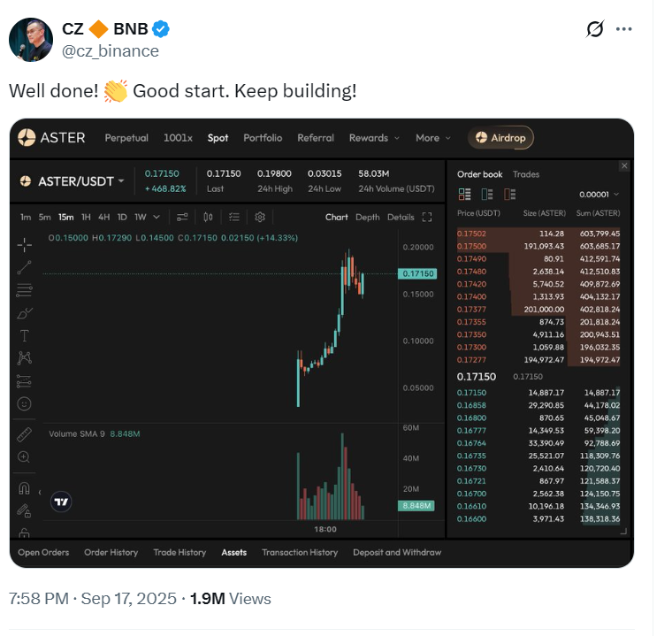Click the fullscreen chart icon

(x=427, y=217)
